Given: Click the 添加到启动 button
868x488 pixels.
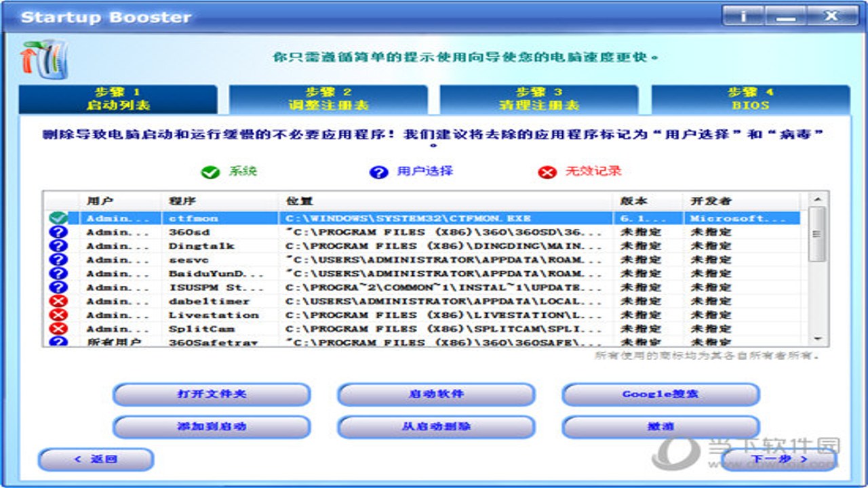Looking at the screenshot, I should (x=212, y=427).
